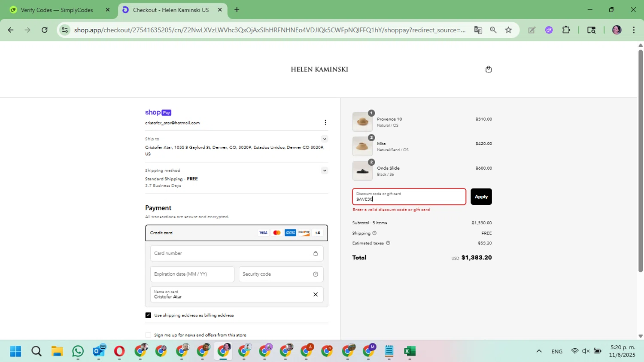Click the address bar URL
The image size is (644, 362).
point(270,30)
